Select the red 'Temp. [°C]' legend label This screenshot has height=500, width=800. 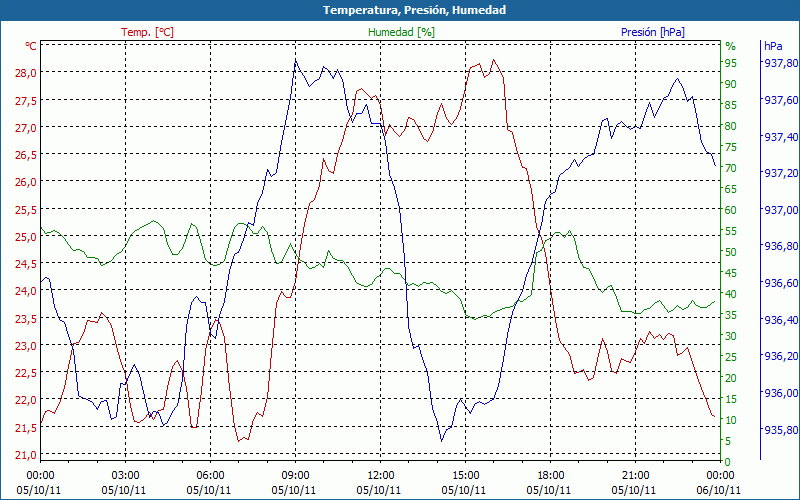147,32
